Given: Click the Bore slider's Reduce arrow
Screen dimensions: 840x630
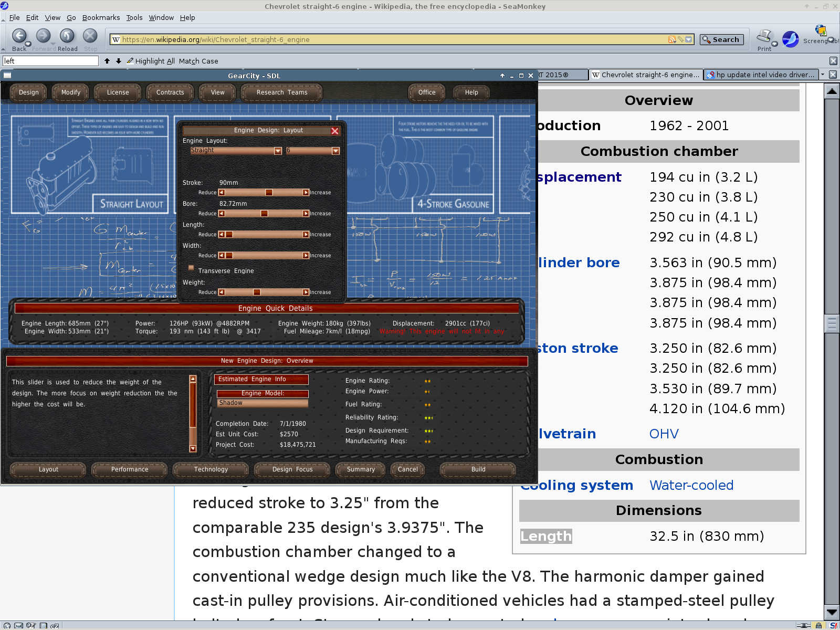Looking at the screenshot, I should 222,214.
